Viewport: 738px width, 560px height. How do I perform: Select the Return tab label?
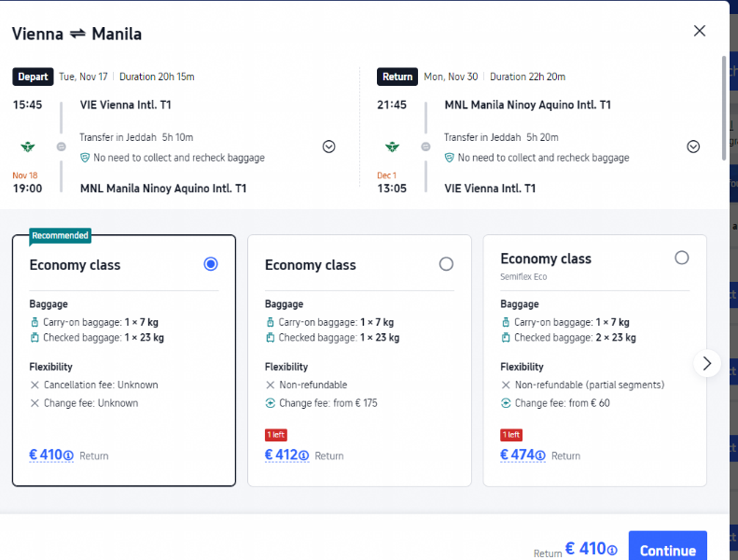tap(397, 77)
